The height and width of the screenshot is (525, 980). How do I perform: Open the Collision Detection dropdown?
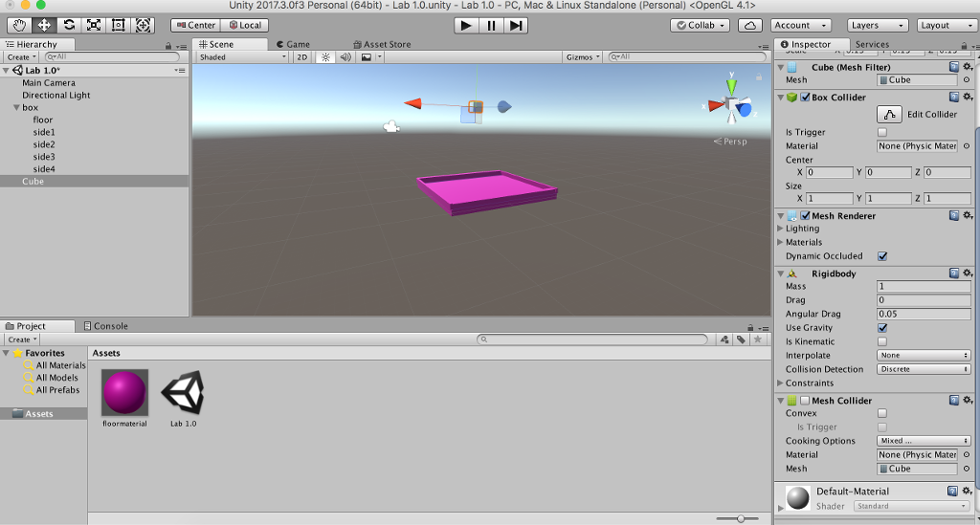pos(924,369)
